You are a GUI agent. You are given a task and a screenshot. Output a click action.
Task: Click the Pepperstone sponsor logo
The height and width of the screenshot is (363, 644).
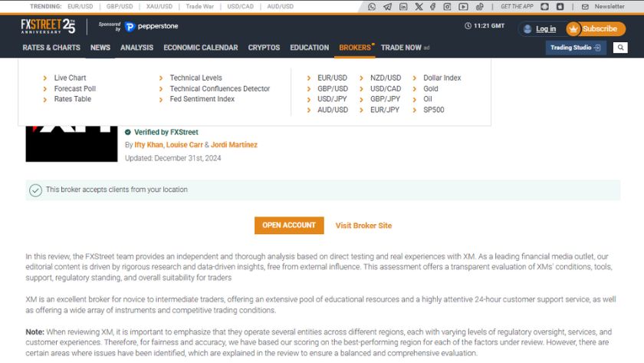click(151, 26)
